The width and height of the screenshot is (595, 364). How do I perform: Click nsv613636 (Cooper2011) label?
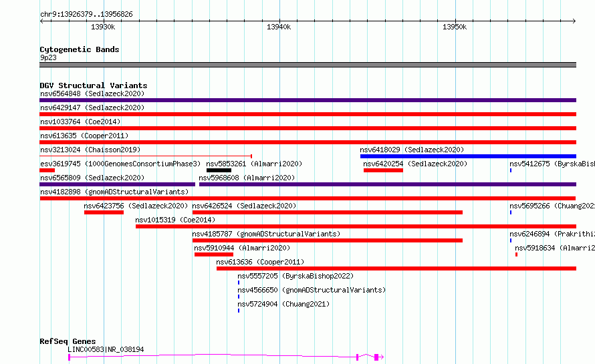pyautogui.click(x=260, y=262)
